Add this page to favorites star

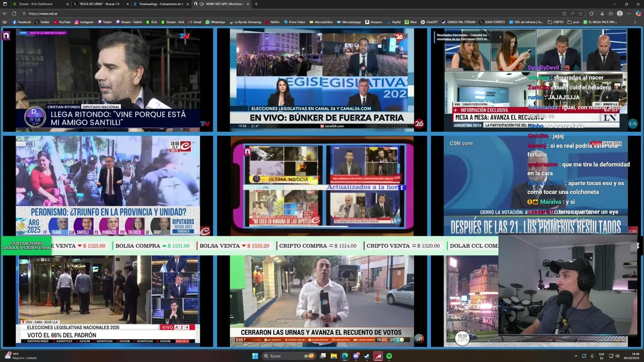[x=581, y=14]
